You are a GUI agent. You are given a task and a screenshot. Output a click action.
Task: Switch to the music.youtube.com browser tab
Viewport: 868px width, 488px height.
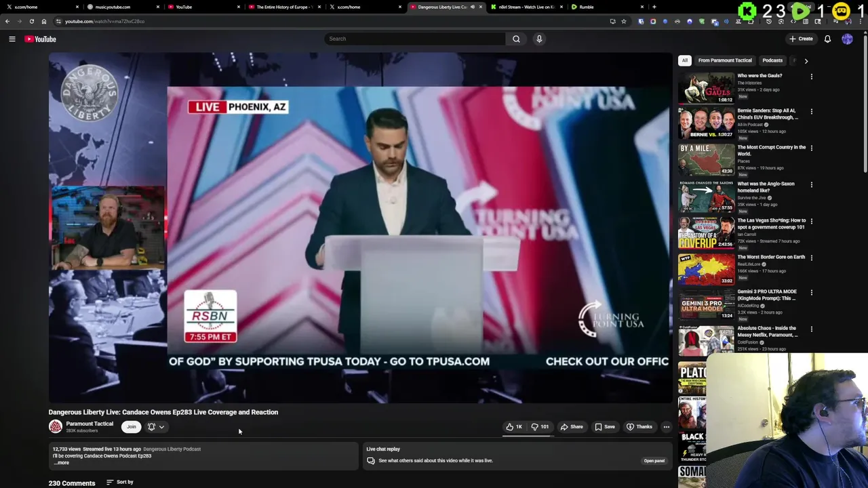pyautogui.click(x=122, y=7)
